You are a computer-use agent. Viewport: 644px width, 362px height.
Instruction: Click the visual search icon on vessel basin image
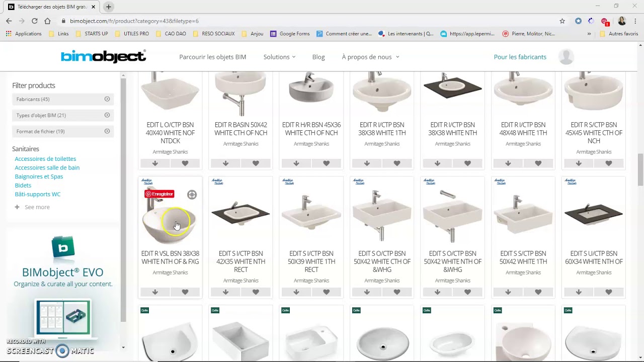[x=192, y=195]
